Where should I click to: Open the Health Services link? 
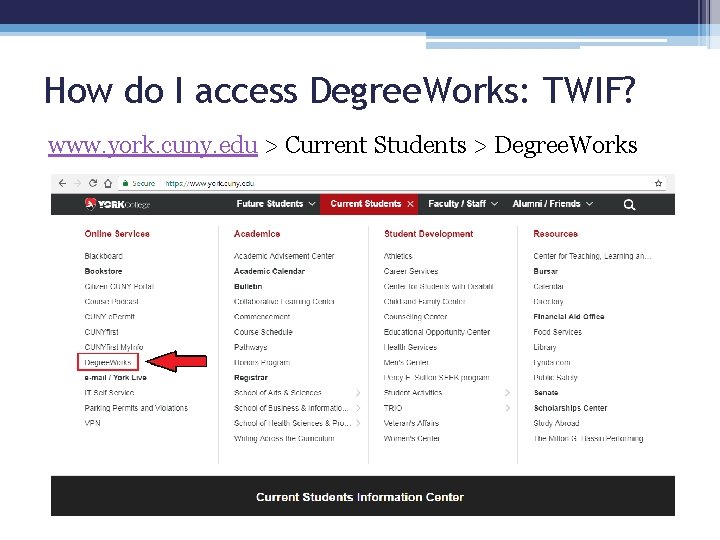pos(410,347)
